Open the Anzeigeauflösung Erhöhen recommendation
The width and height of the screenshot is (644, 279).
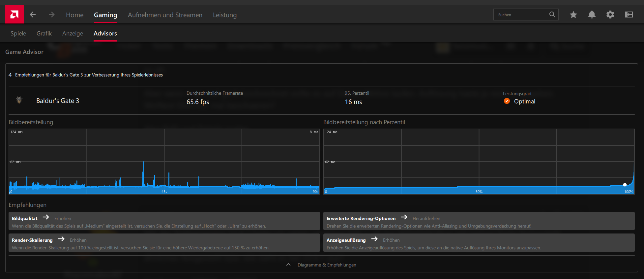[479, 243]
